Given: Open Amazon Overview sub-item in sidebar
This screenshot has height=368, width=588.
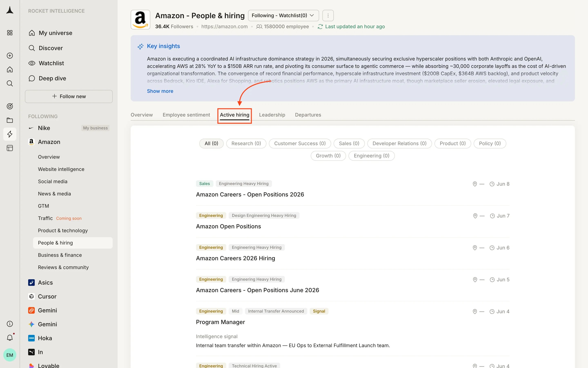Looking at the screenshot, I should point(49,157).
